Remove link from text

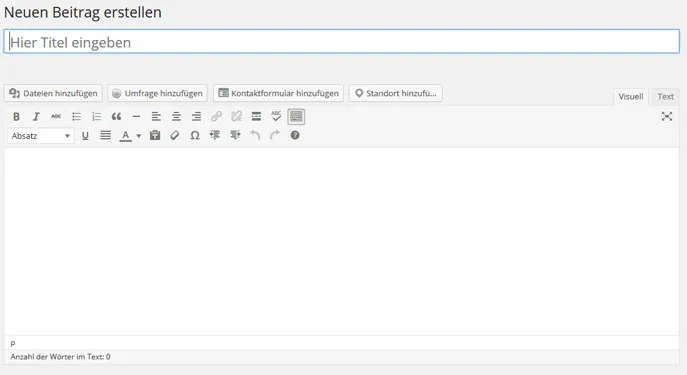coord(237,117)
